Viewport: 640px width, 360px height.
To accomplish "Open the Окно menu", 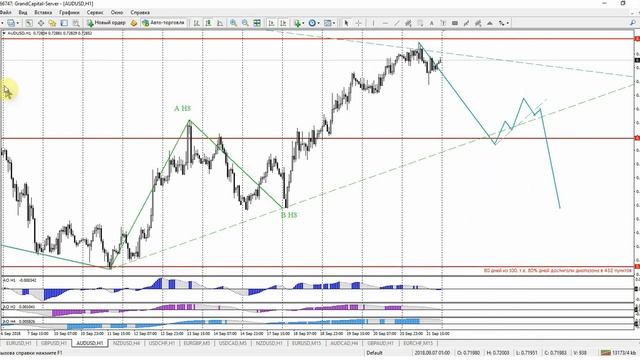I will [x=117, y=13].
